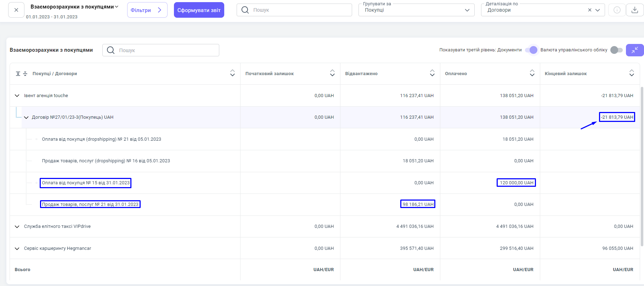
Task: Clear the Деталізація по Договори selection
Action: pos(589,10)
